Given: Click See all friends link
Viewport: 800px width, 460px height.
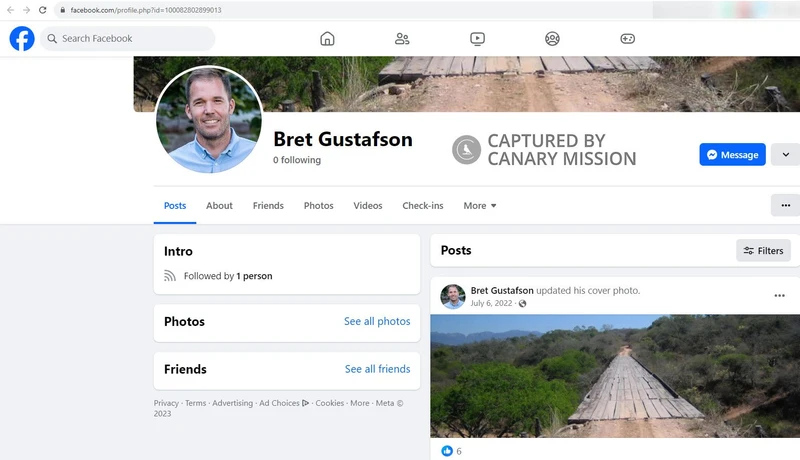Looking at the screenshot, I should 378,369.
